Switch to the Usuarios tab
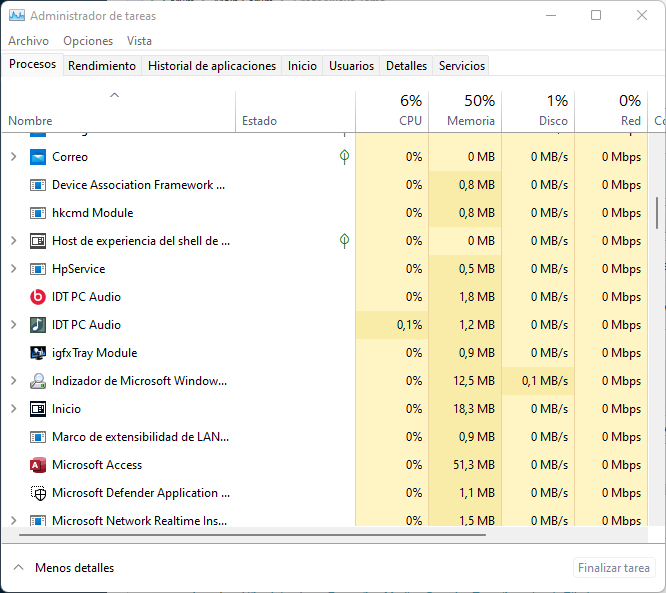666x593 pixels. tap(351, 66)
